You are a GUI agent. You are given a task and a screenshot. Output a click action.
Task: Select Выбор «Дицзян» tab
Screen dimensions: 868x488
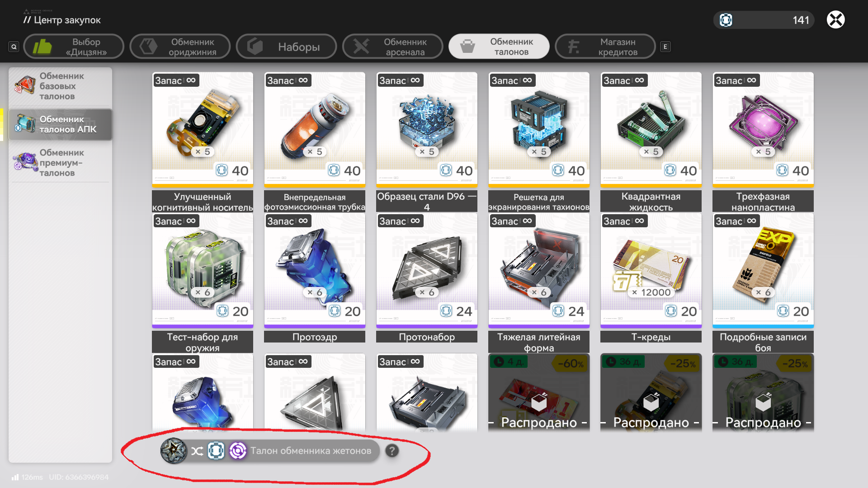click(x=74, y=47)
